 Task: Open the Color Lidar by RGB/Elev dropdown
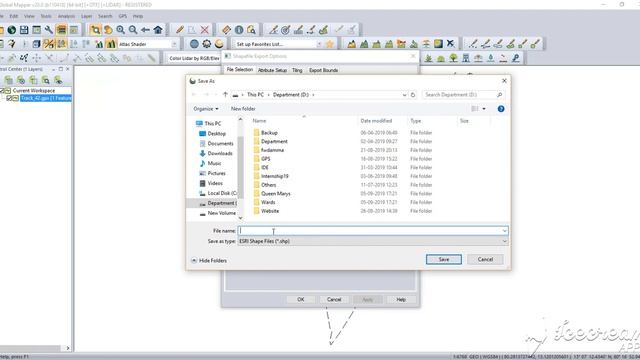(x=194, y=58)
